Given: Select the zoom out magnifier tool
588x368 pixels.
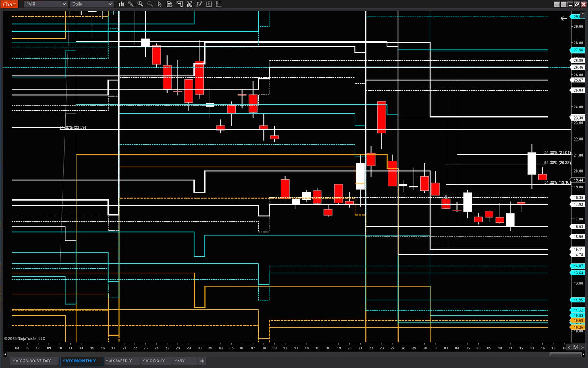Looking at the screenshot, I should pos(150,4).
